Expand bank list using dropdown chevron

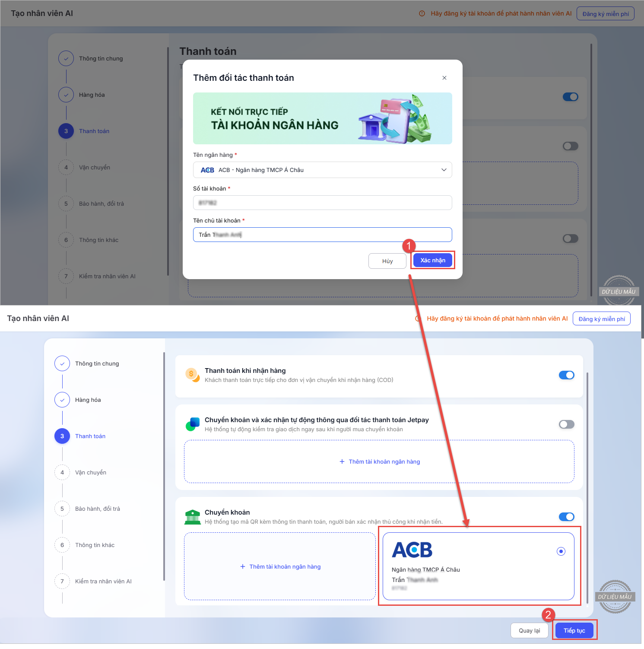click(x=444, y=170)
